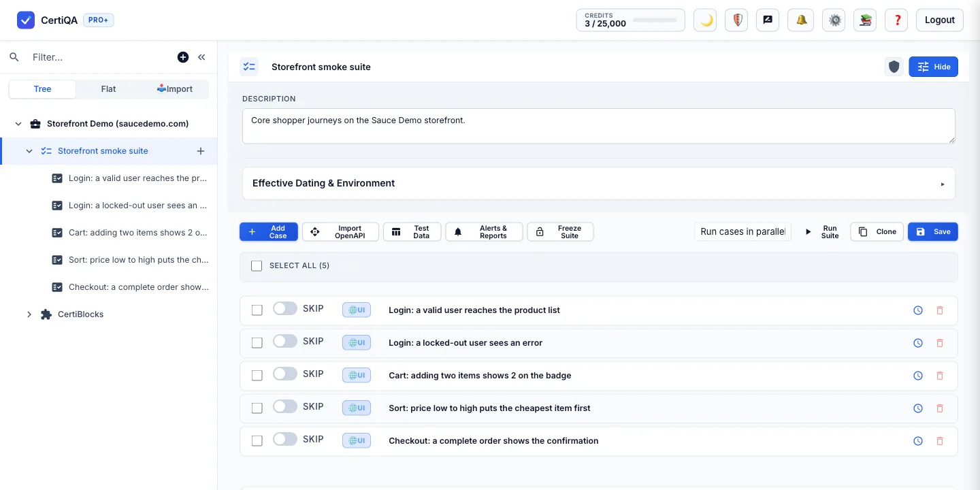Open the Run cases in parallel selector
The width and height of the screenshot is (980, 490).
(x=743, y=231)
